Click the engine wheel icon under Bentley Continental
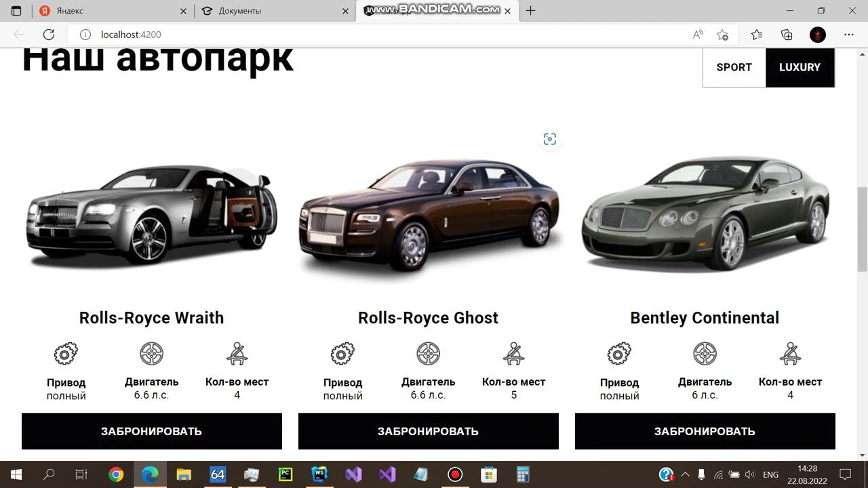The width and height of the screenshot is (868, 488). point(705,354)
